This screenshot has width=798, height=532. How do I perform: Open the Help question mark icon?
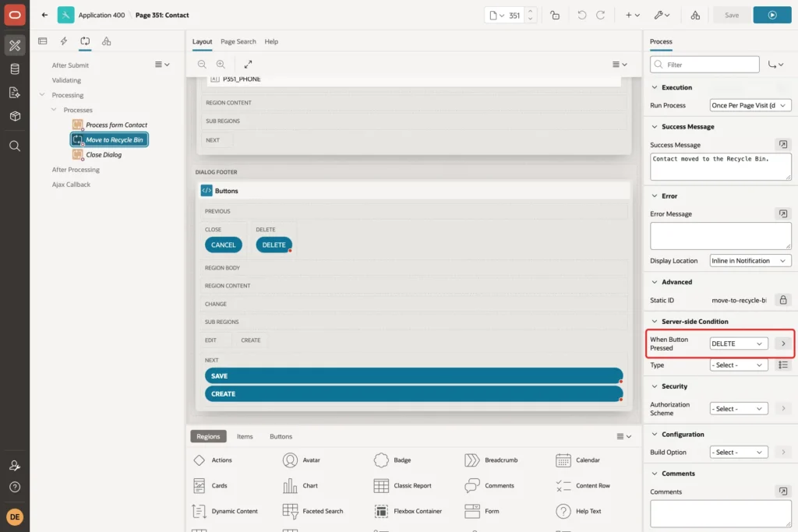15,488
